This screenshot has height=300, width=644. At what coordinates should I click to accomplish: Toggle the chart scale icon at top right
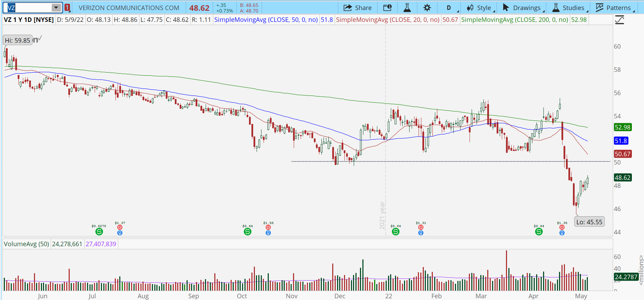click(x=619, y=20)
